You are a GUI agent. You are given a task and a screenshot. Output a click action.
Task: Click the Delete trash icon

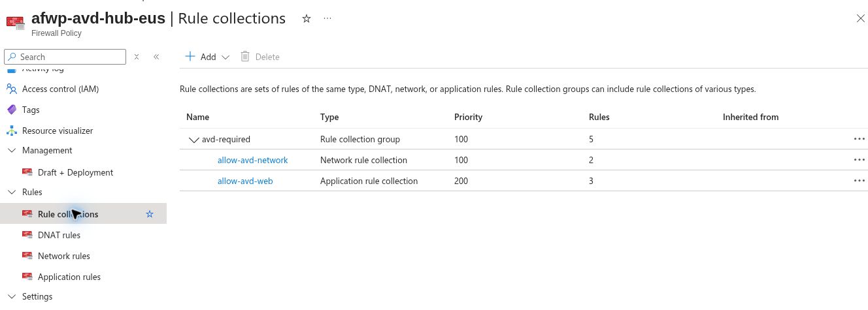click(245, 57)
